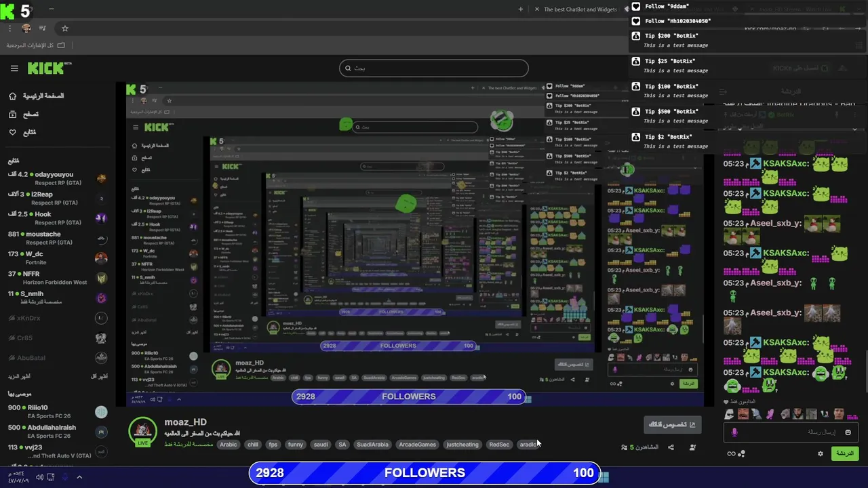The height and width of the screenshot is (488, 868).
Task: Select the saudi tag
Action: tap(321, 445)
